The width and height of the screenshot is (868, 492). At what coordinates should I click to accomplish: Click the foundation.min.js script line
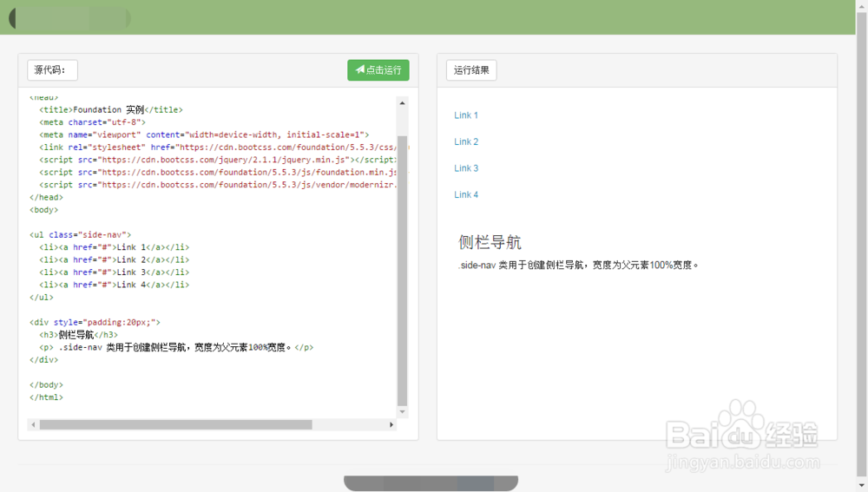point(218,172)
